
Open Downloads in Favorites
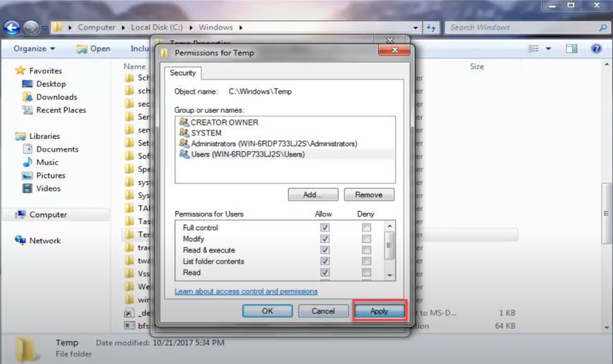(49, 97)
